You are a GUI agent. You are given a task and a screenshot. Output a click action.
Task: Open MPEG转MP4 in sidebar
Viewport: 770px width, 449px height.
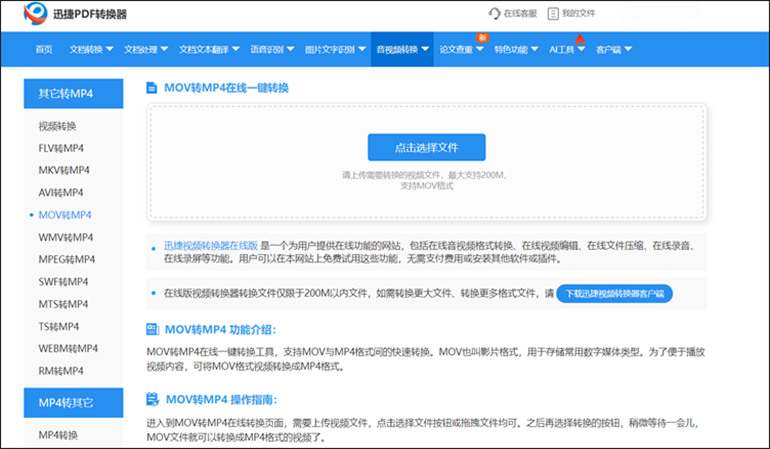click(x=67, y=259)
